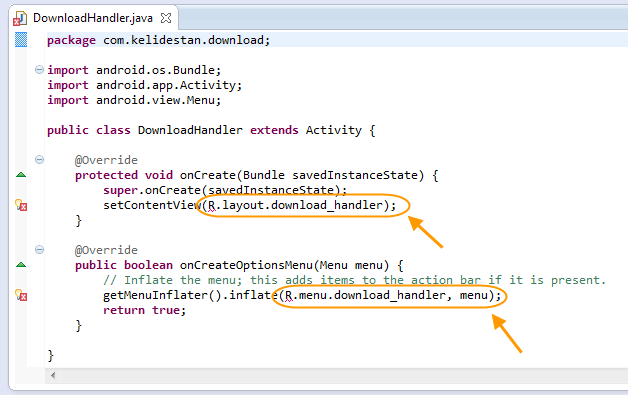Viewport: 628px width, 395px height.
Task: Collapse the onCreateOptionsMenu method fold
Action: [x=39, y=250]
